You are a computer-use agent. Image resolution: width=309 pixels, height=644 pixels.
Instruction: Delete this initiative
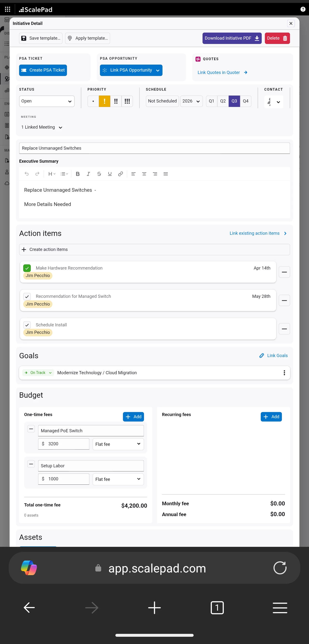(277, 38)
